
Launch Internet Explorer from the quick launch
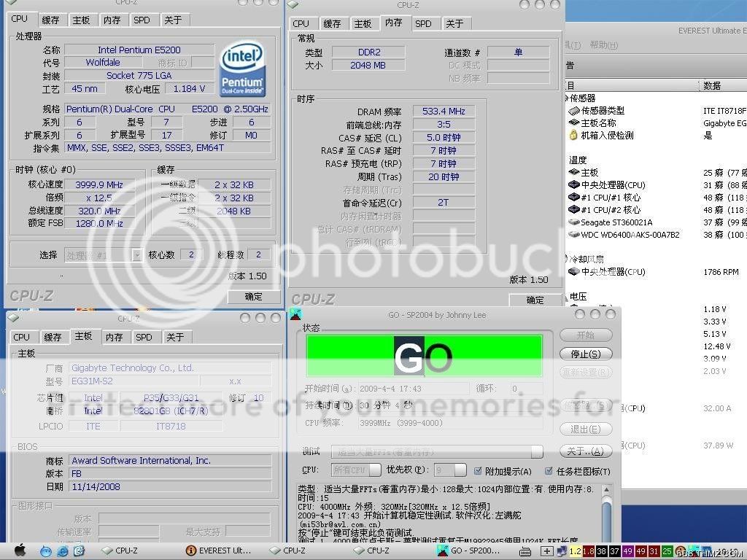tap(63, 551)
